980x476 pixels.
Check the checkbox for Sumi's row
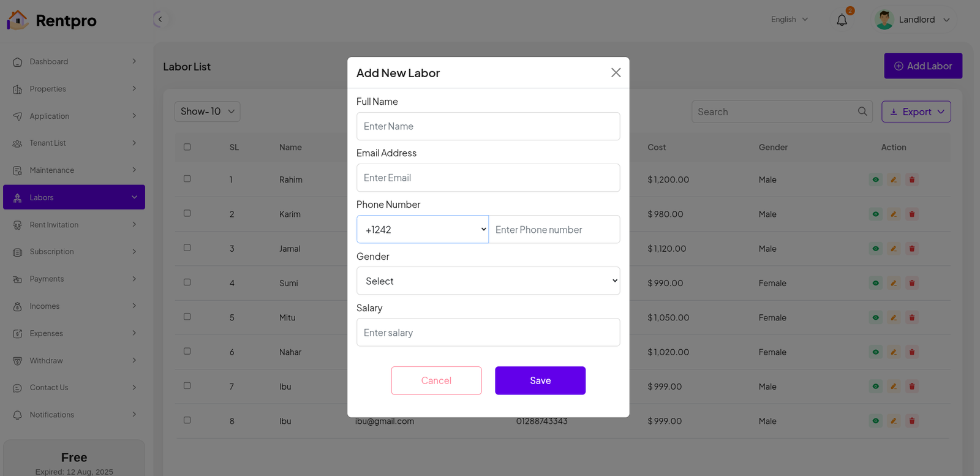[x=187, y=282]
